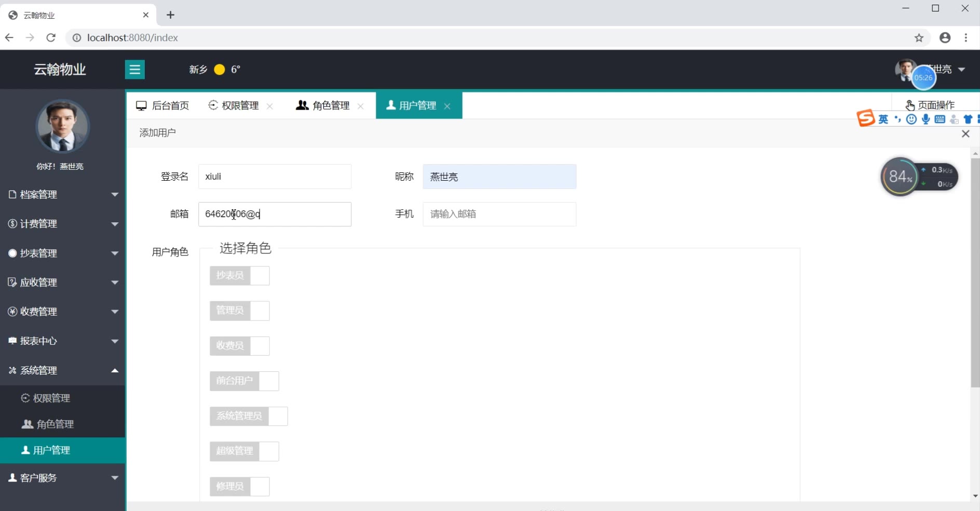This screenshot has width=980, height=511.
Task: Open the IME skin shirt icon
Action: coord(968,119)
